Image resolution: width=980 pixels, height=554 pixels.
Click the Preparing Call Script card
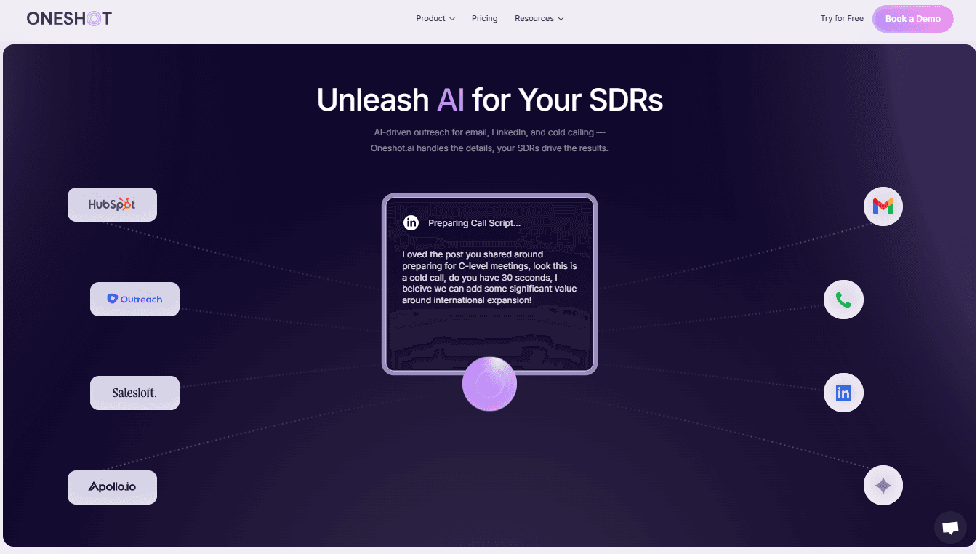tap(489, 284)
